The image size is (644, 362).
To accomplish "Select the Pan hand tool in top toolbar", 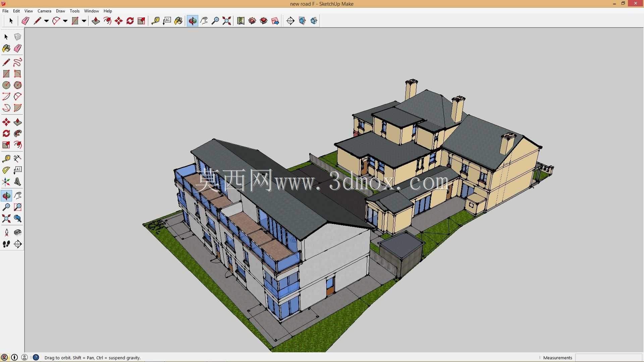I will coord(204,21).
